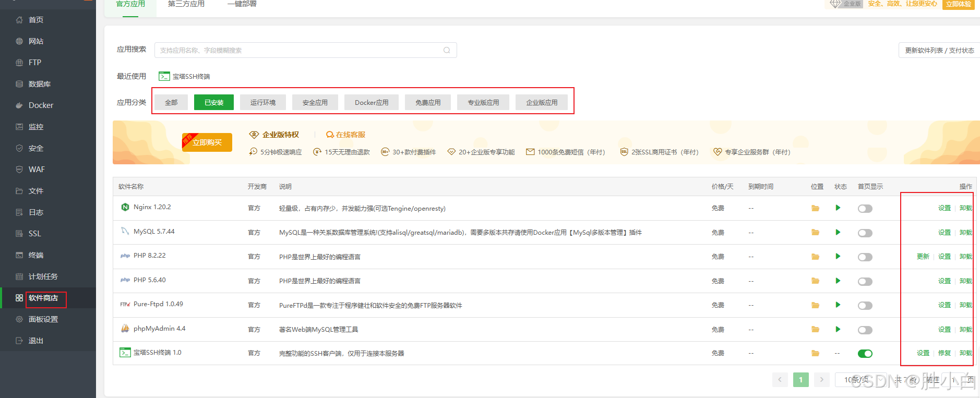
Task: Click 更新 link for PHP 8.2.22
Action: click(923, 256)
